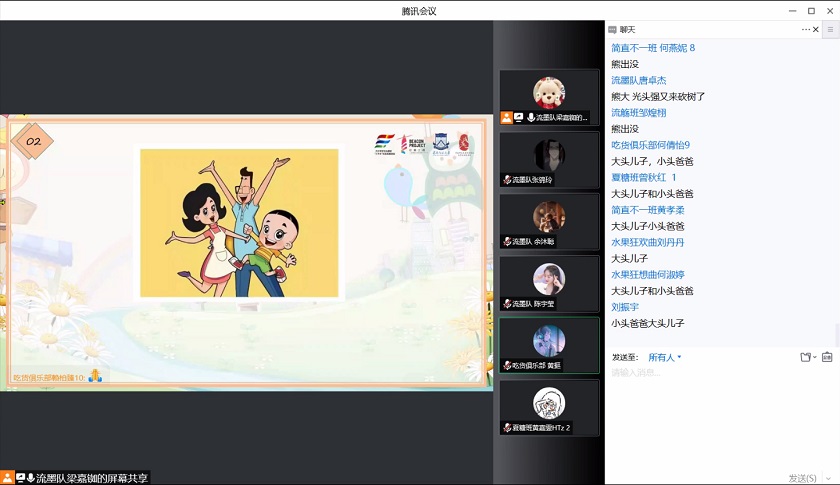Click the chat record icon beside the folder

pos(828,357)
